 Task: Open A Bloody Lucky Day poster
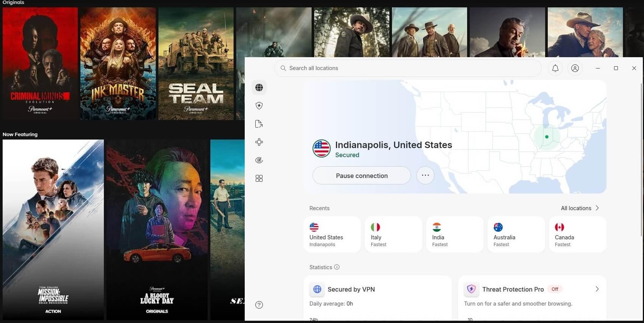click(157, 229)
